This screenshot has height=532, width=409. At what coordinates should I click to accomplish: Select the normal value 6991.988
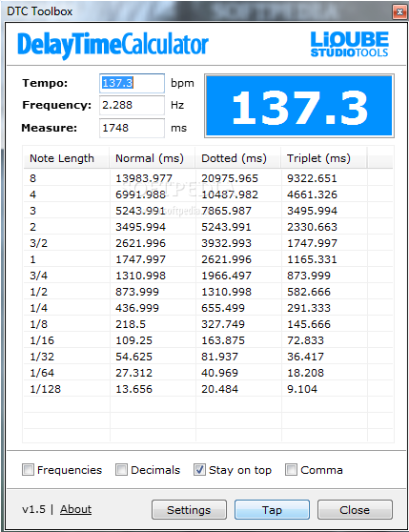point(140,194)
